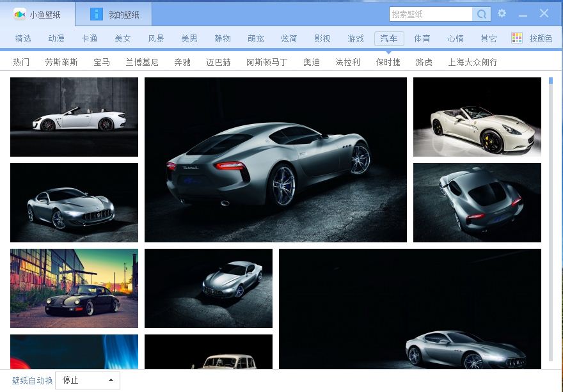Close the wallpaper application window
This screenshot has height=392, width=563.
(544, 13)
